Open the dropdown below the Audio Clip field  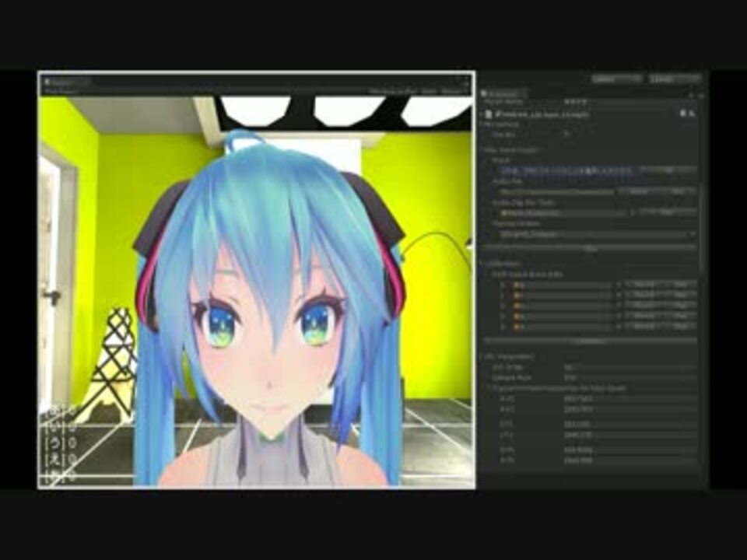(598, 234)
